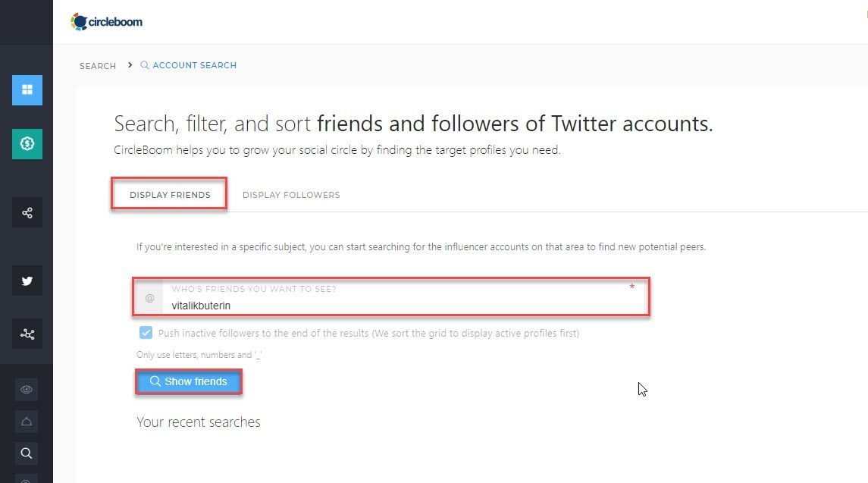This screenshot has height=483, width=868.
Task: Uncheck push inactive followers to end
Action: tap(145, 331)
